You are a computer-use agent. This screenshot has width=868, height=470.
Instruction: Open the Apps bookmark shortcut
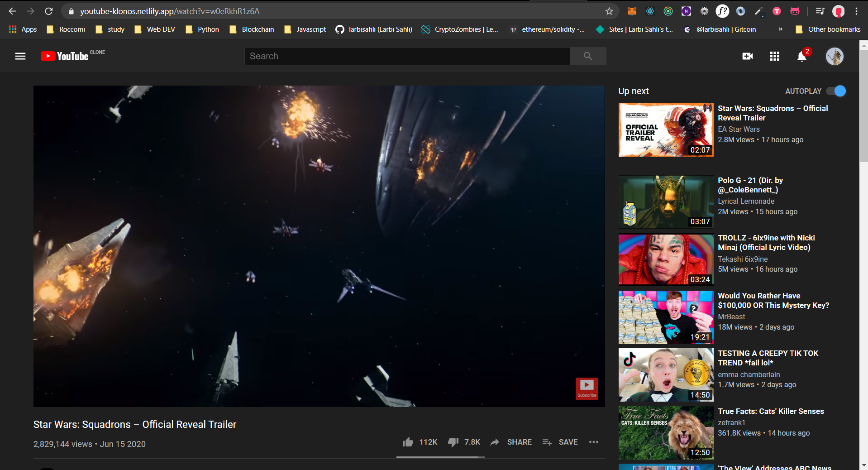click(x=23, y=29)
